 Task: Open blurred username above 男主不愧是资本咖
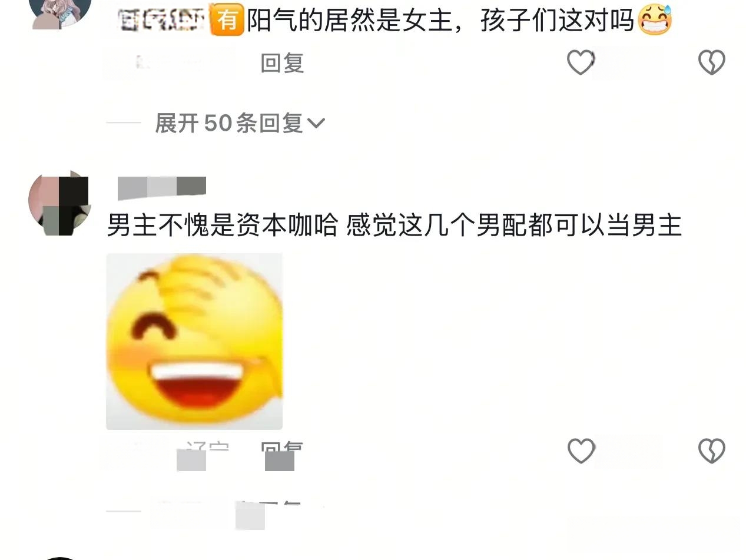click(x=162, y=188)
